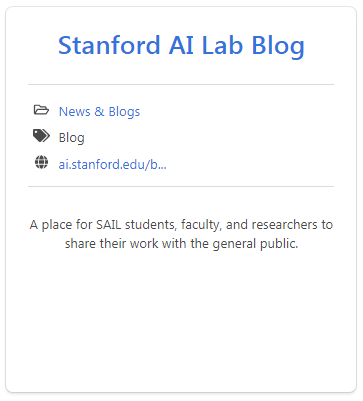Click the word Stanford in the title
The height and width of the screenshot is (401, 363).
[x=109, y=45]
